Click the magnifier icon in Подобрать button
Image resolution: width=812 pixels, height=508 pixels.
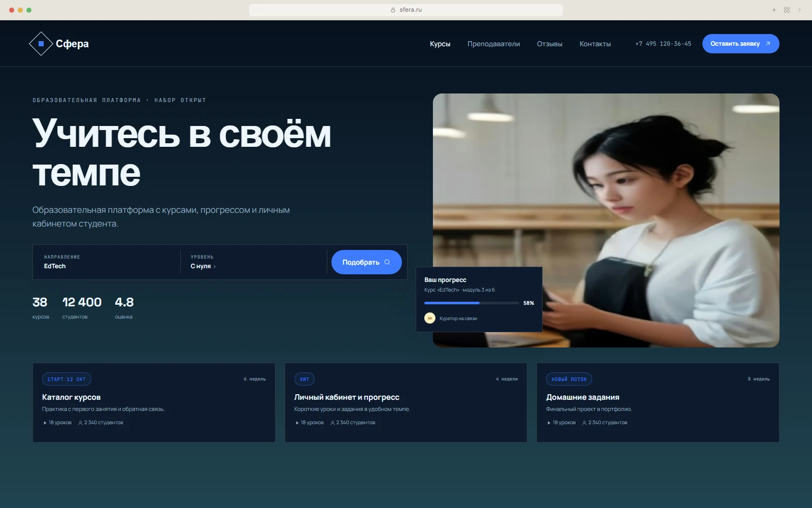pos(387,262)
